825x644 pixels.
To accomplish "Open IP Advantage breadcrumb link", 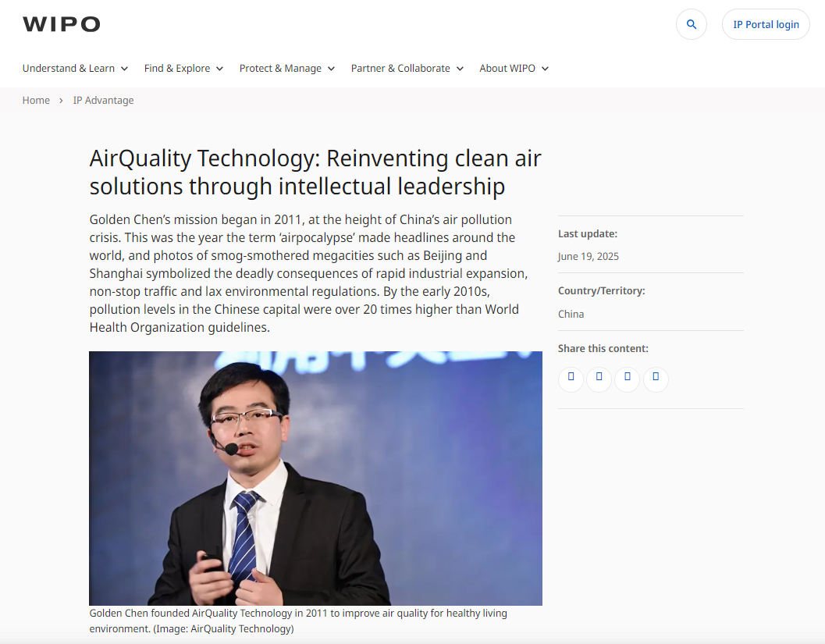I will [103, 101].
